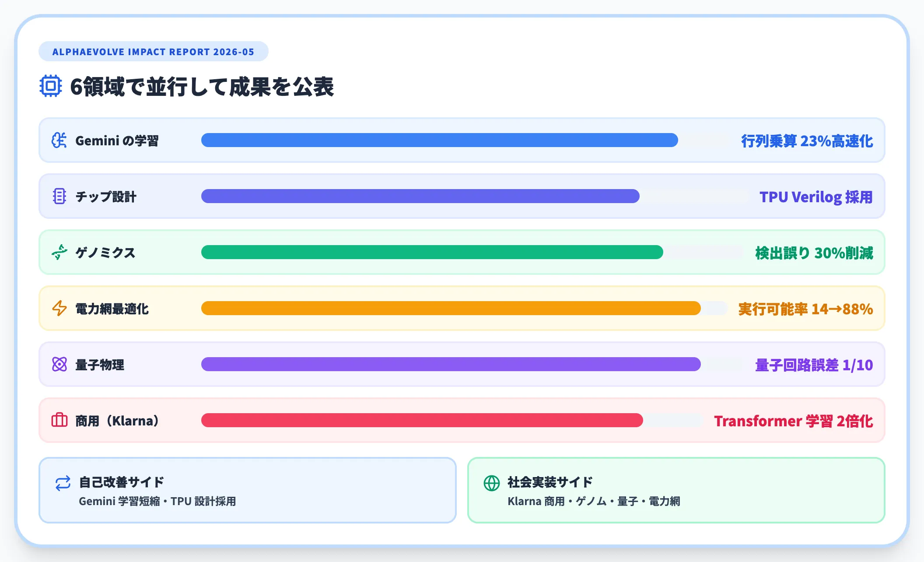924x562 pixels.
Task: Click the value Transformer 学習 2倍化
Action: tap(794, 421)
